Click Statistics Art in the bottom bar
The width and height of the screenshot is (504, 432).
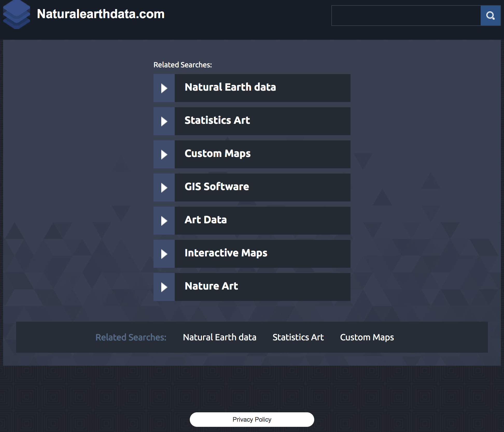point(298,337)
